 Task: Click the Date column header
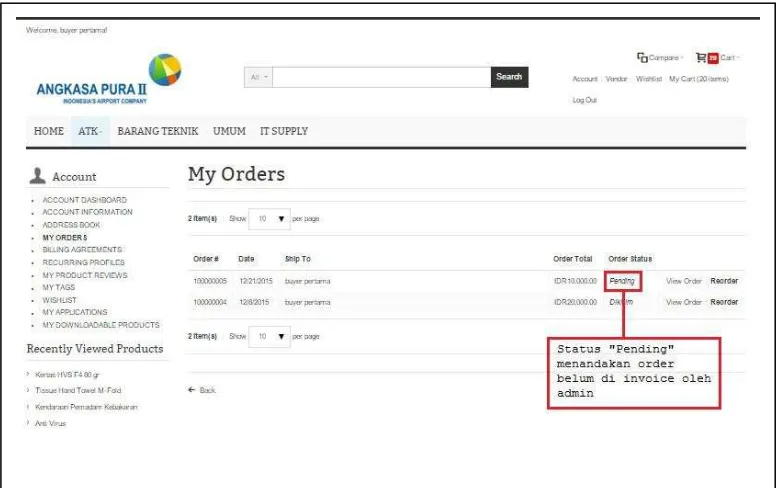coord(246,259)
